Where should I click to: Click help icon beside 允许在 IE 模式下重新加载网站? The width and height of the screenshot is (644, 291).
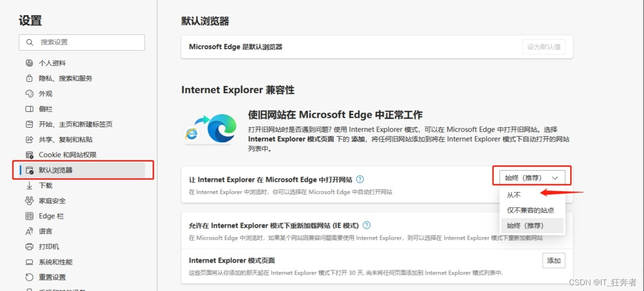click(x=366, y=226)
